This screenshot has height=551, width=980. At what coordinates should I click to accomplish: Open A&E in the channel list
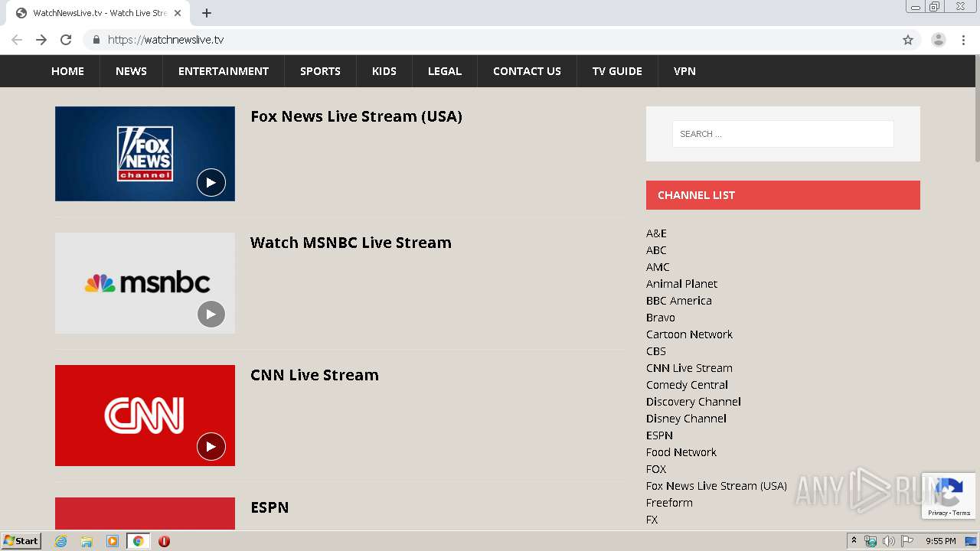point(656,233)
